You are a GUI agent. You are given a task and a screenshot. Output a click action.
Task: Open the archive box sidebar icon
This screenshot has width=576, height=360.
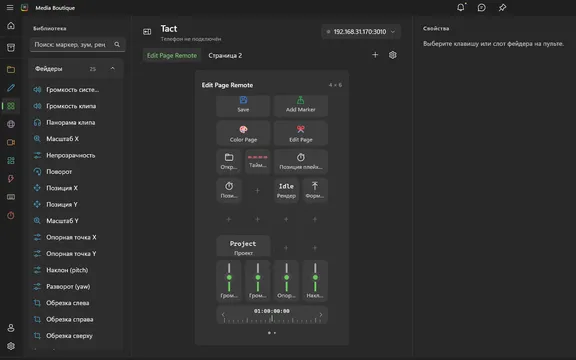coord(11,47)
